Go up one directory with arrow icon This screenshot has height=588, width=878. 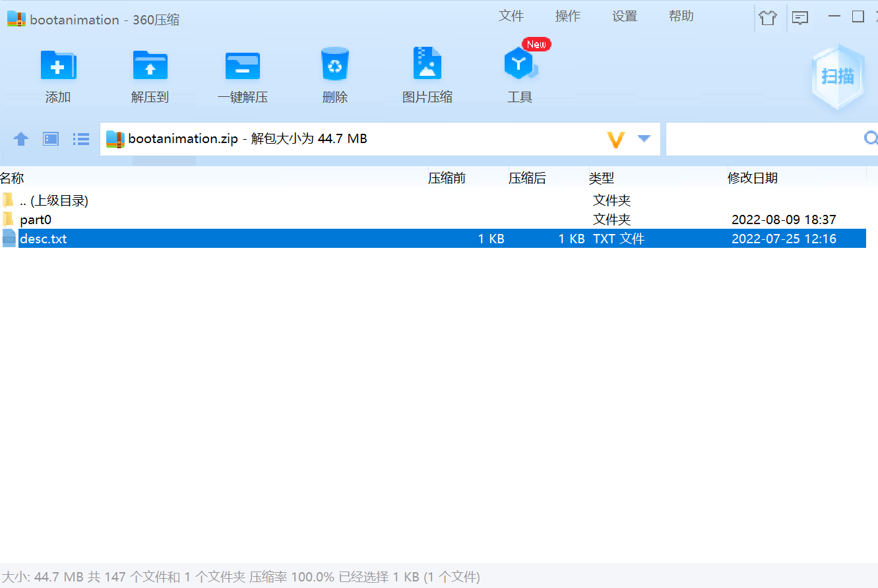(x=21, y=139)
